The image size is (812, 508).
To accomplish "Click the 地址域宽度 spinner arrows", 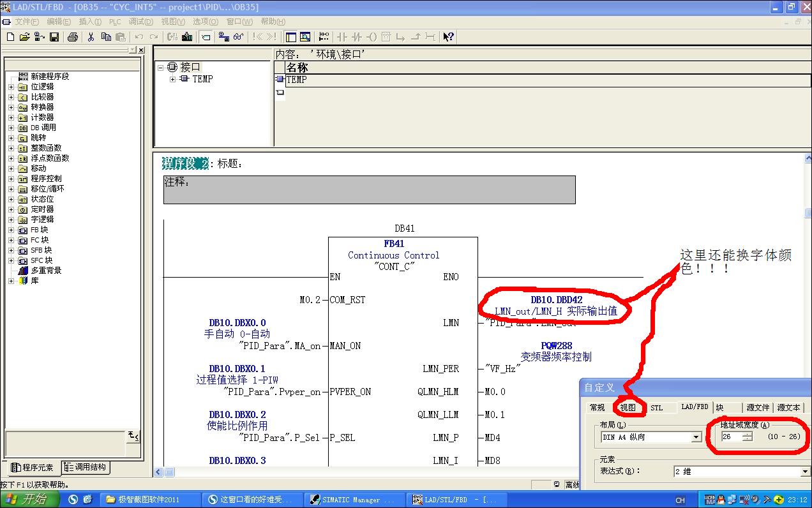I will coord(748,437).
